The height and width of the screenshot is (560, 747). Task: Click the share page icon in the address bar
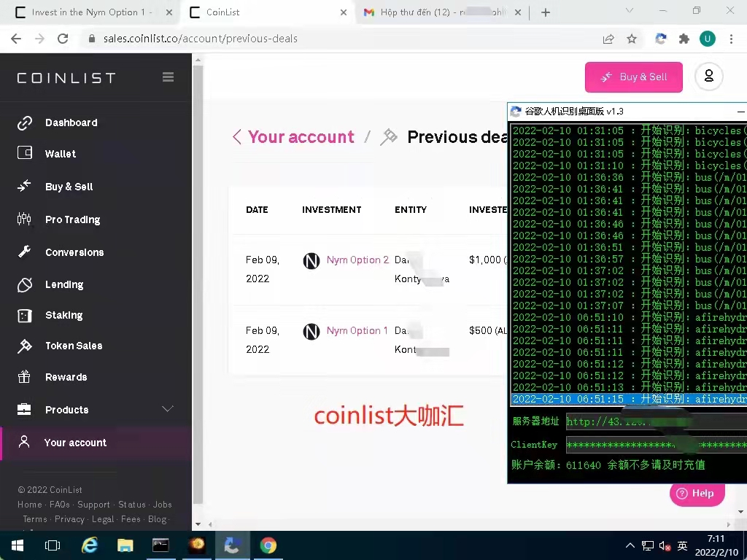click(x=608, y=39)
